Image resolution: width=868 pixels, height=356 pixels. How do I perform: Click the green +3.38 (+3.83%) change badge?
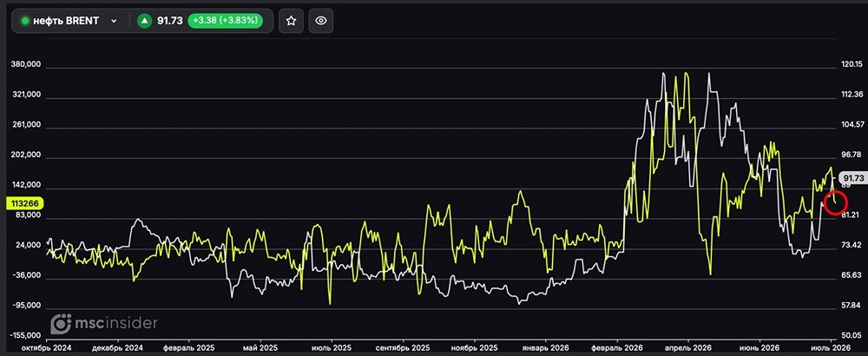[226, 21]
